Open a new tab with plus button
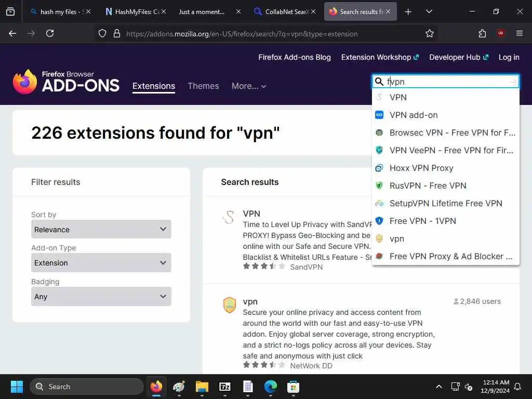 click(408, 12)
